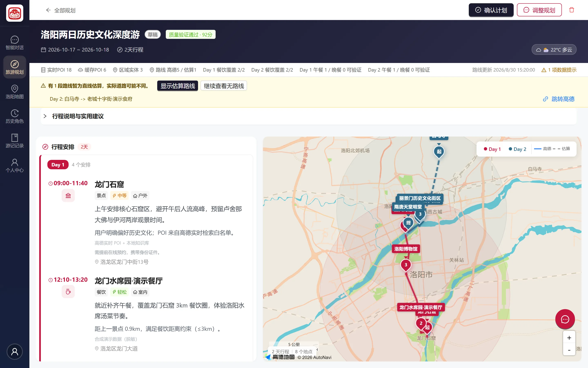
Task: Click 调整规划 button
Action: click(539, 10)
